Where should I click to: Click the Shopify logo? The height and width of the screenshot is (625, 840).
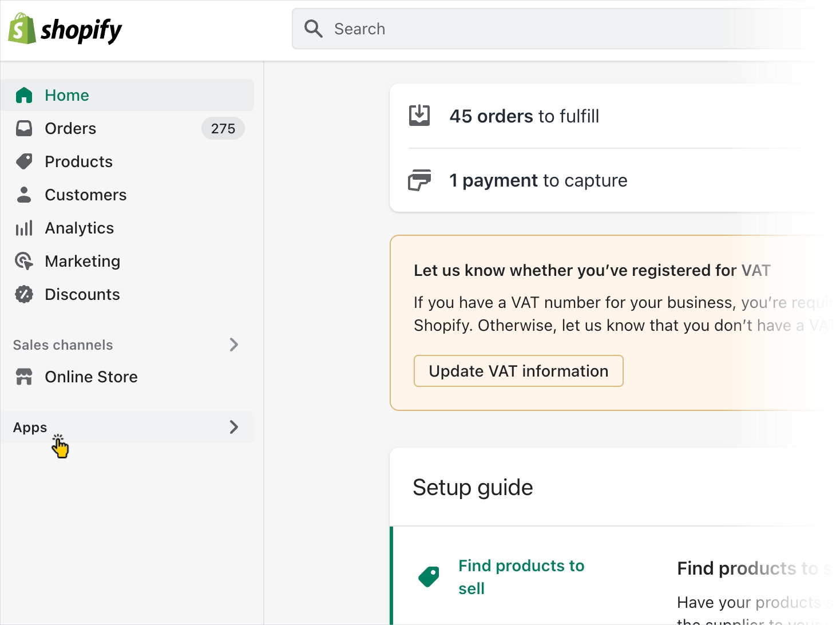pyautogui.click(x=65, y=29)
